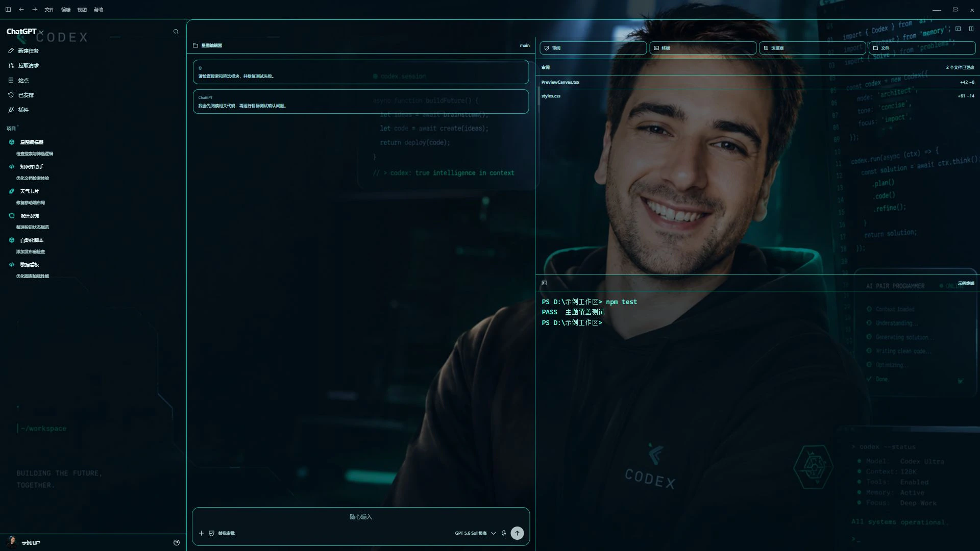Click the code icon of 知识库助手

click(x=12, y=167)
